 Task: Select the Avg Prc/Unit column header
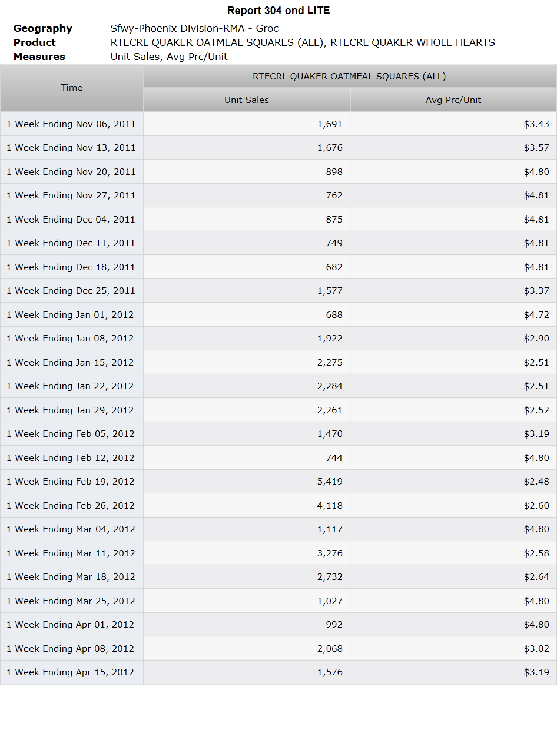coord(453,100)
